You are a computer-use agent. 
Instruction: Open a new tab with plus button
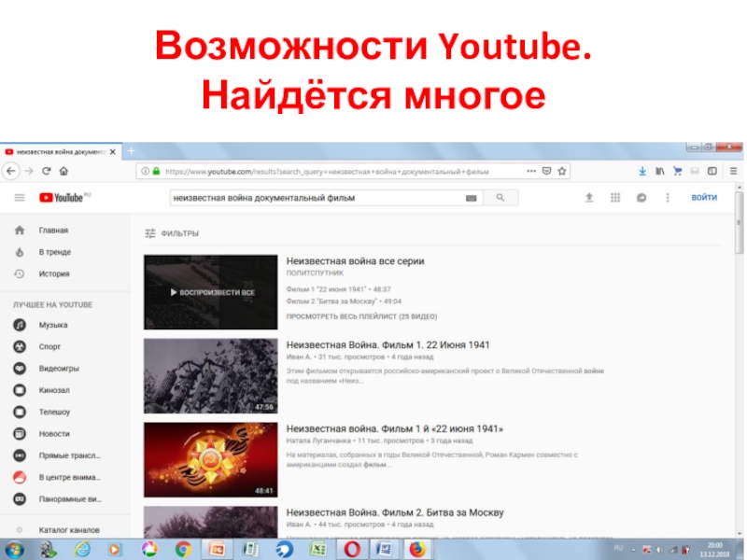pos(131,151)
